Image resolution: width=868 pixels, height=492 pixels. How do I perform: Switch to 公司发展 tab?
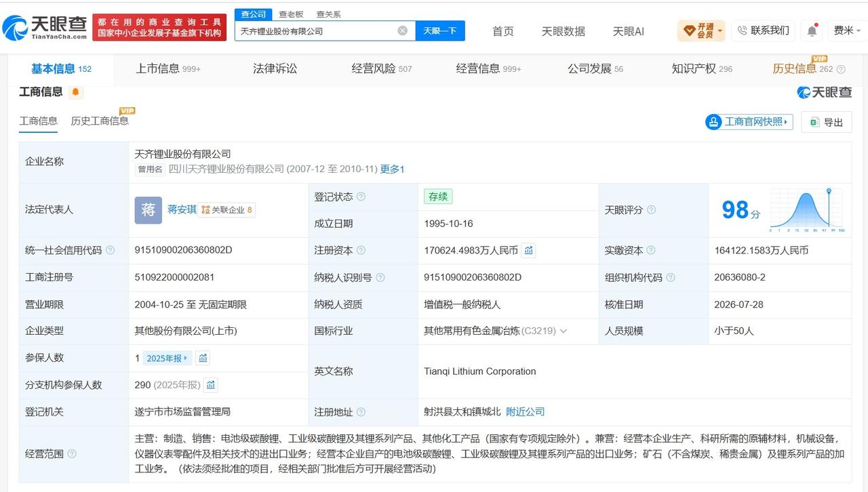595,68
